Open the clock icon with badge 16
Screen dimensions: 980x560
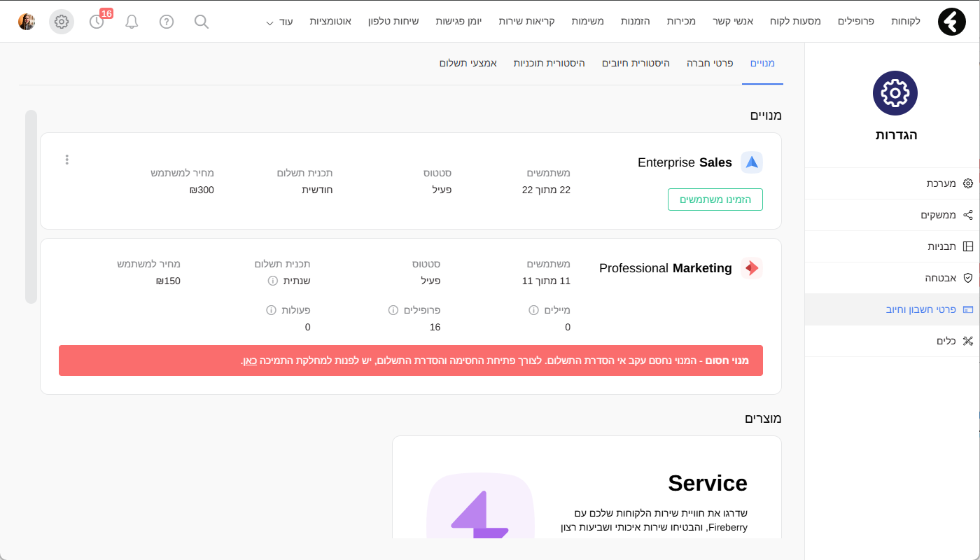pyautogui.click(x=97, y=22)
